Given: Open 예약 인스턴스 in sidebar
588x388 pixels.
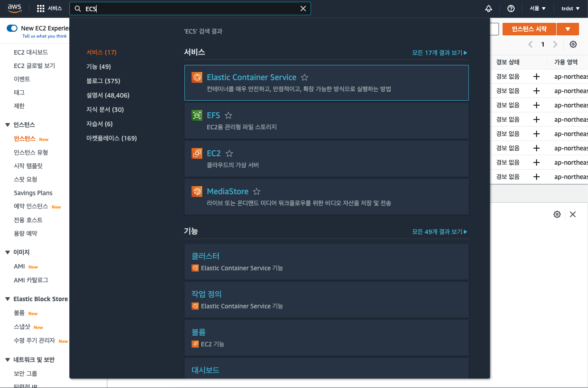Looking at the screenshot, I should pyautogui.click(x=31, y=206).
